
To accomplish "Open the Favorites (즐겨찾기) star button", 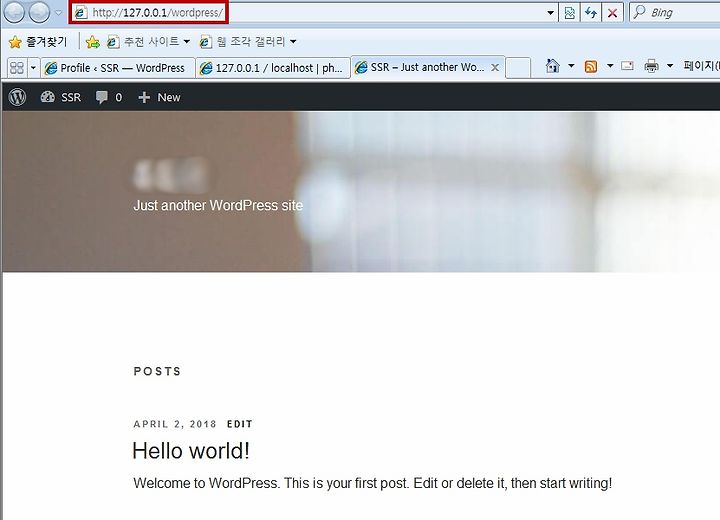I will point(38,42).
